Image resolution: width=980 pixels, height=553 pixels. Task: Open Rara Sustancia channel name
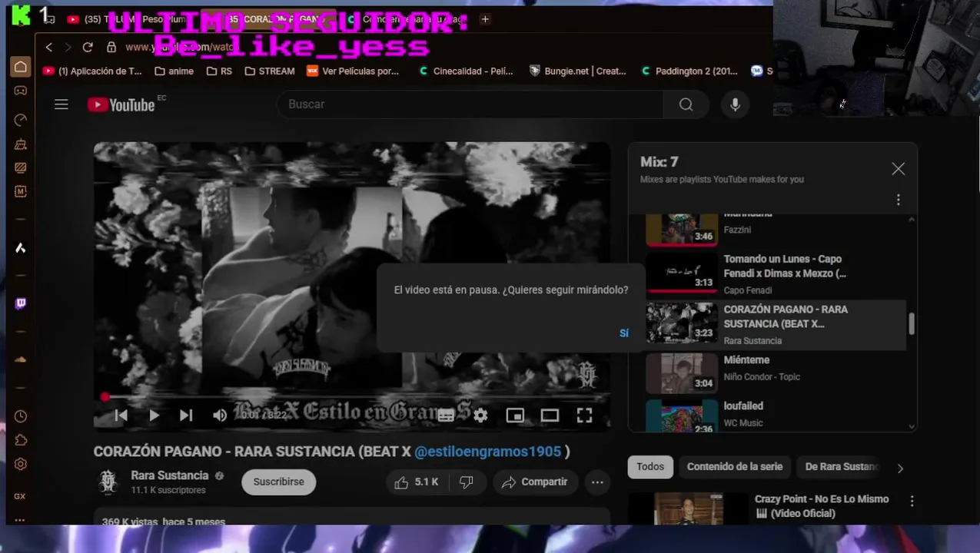[x=170, y=475]
